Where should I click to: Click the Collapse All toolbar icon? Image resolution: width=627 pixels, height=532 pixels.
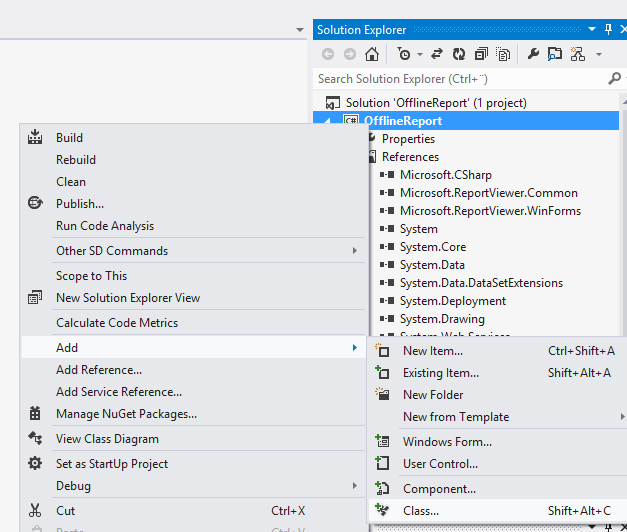[481, 54]
